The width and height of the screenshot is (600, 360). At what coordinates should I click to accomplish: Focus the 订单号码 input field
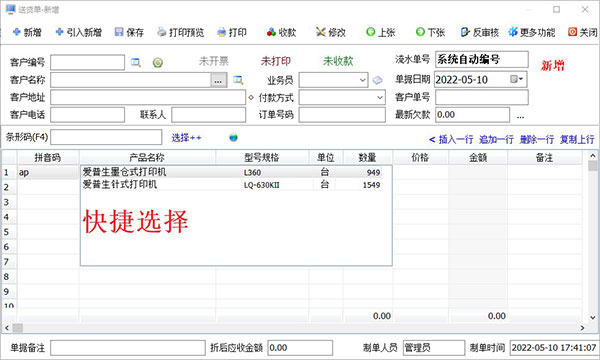click(342, 115)
